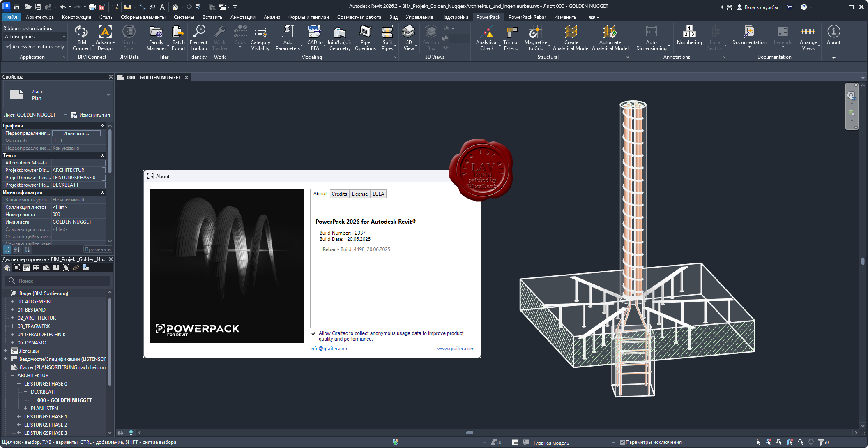Screen dimensions: 868x448
Task: Activate the Join/Unjoin Geometry tool
Action: 340,38
